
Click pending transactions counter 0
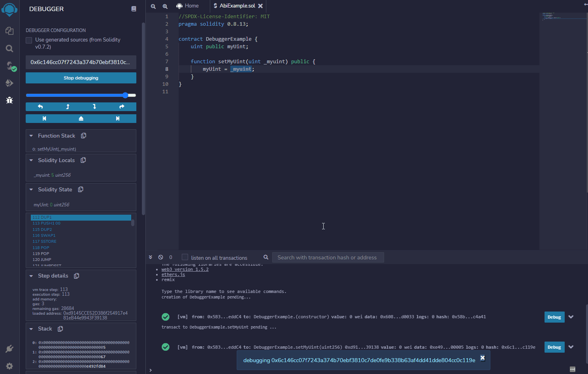[x=171, y=257]
